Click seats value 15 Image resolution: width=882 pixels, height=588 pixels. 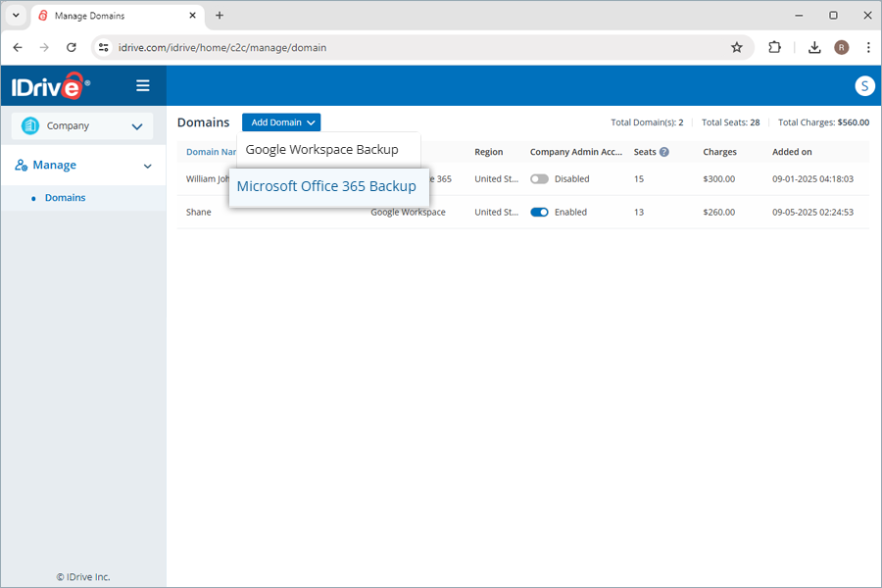tap(638, 179)
